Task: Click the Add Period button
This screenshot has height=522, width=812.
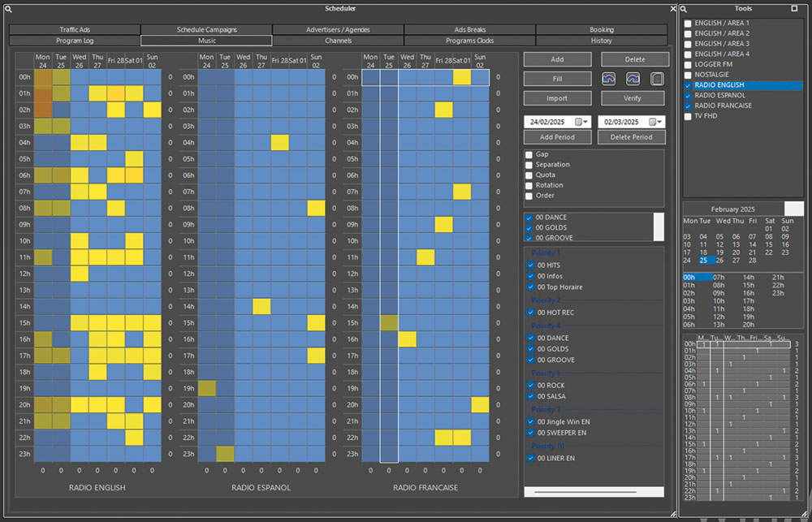Action: pos(557,137)
